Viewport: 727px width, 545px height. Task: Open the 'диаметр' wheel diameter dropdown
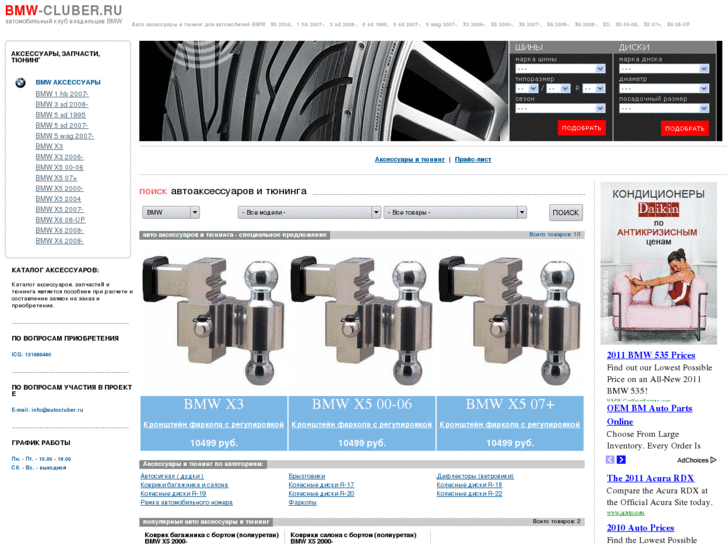coord(664,89)
